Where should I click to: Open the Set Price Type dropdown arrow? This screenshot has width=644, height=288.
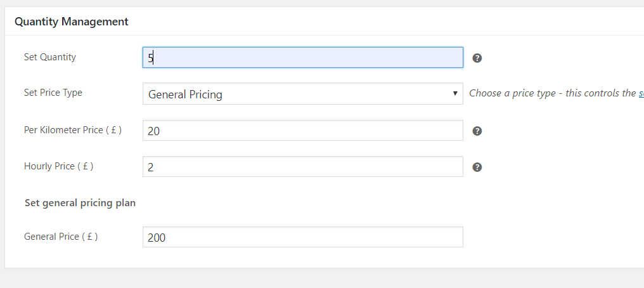click(455, 94)
